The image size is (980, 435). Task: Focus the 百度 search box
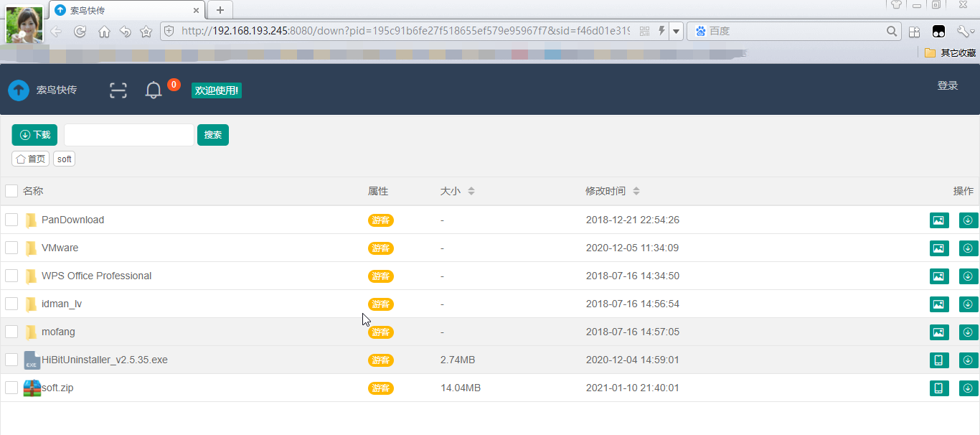pyautogui.click(x=795, y=32)
